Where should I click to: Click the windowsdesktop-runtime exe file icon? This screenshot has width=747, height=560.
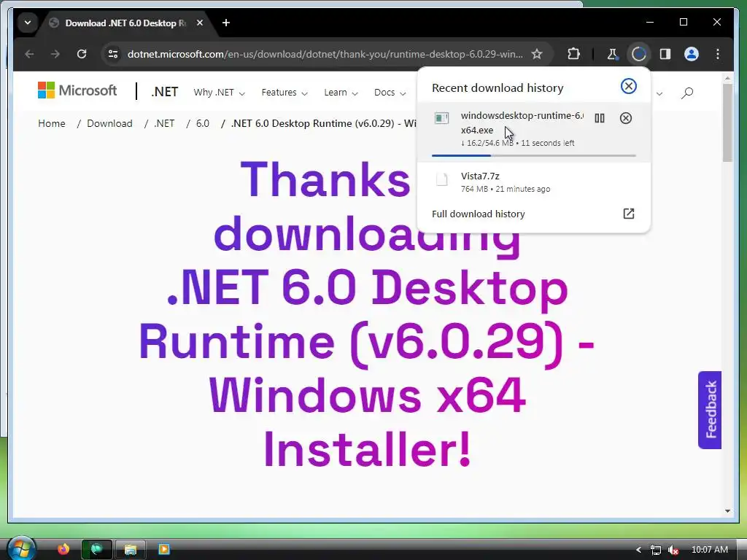441,118
